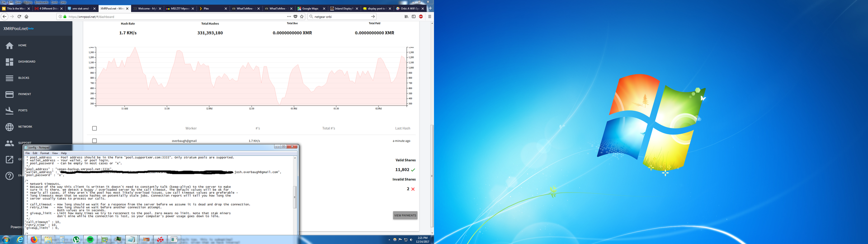868x244 pixels.
Task: Open Firefox Bookmarks menu
Action: (x=42, y=2)
